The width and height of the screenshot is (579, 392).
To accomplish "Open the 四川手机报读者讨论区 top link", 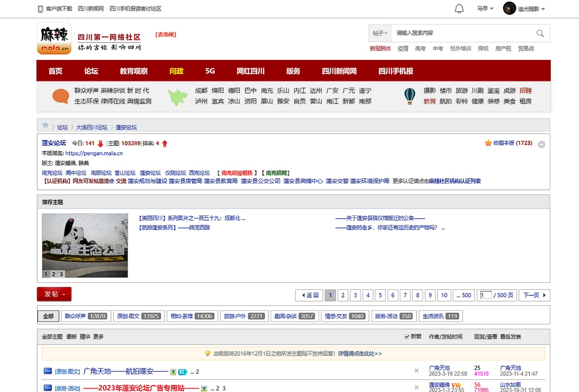I will coord(135,9).
